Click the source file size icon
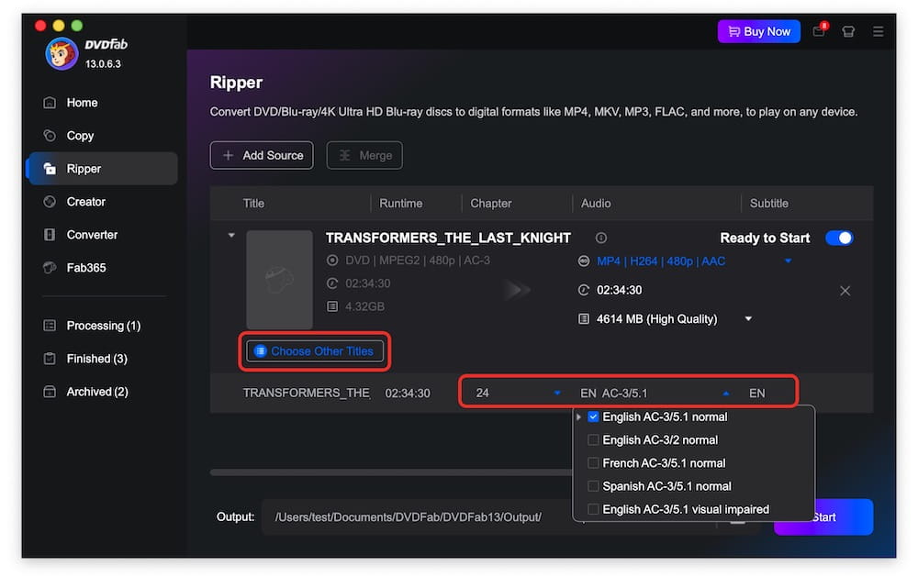The height and width of the screenshot is (588, 918). (x=332, y=306)
